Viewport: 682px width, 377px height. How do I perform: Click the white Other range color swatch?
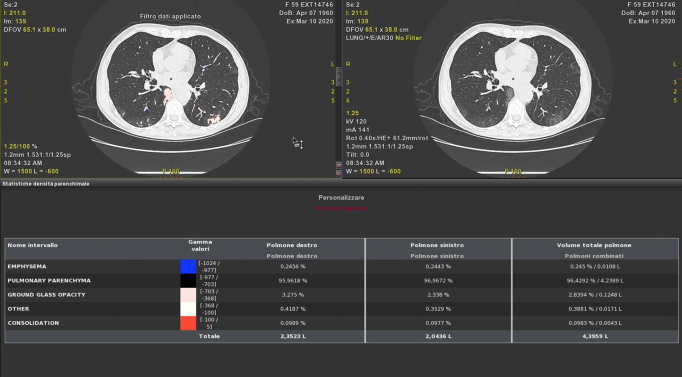click(x=188, y=309)
